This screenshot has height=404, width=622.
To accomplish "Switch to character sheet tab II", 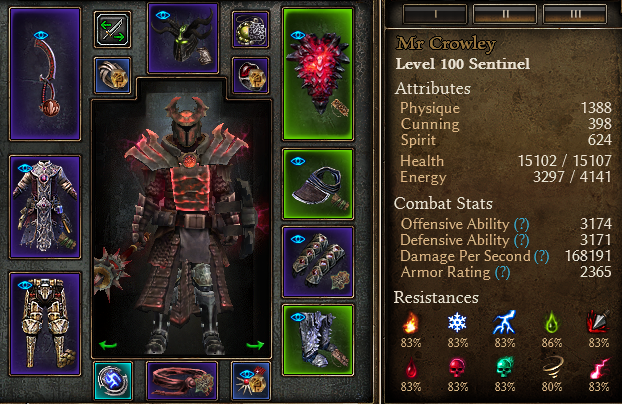I will point(505,14).
